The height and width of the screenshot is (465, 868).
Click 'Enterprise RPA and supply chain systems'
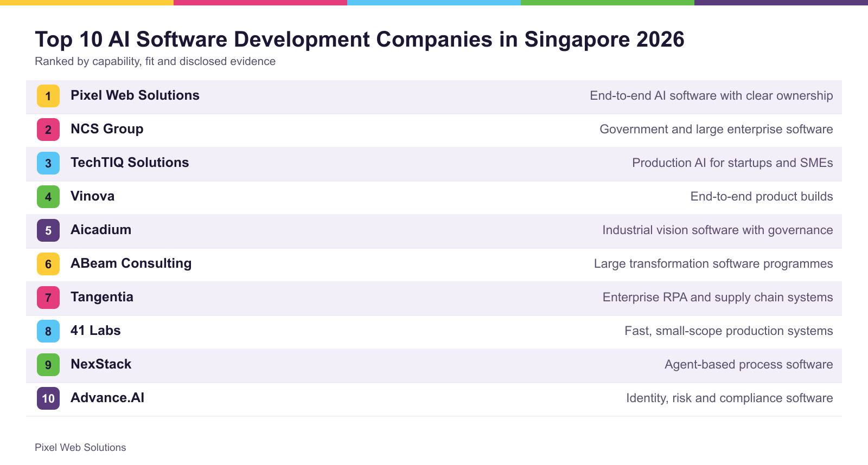718,298
